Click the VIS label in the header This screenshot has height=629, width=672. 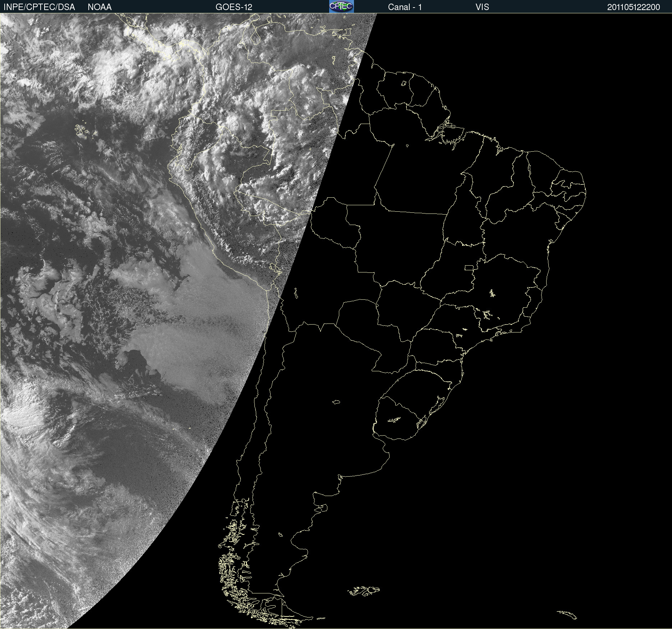point(482,7)
